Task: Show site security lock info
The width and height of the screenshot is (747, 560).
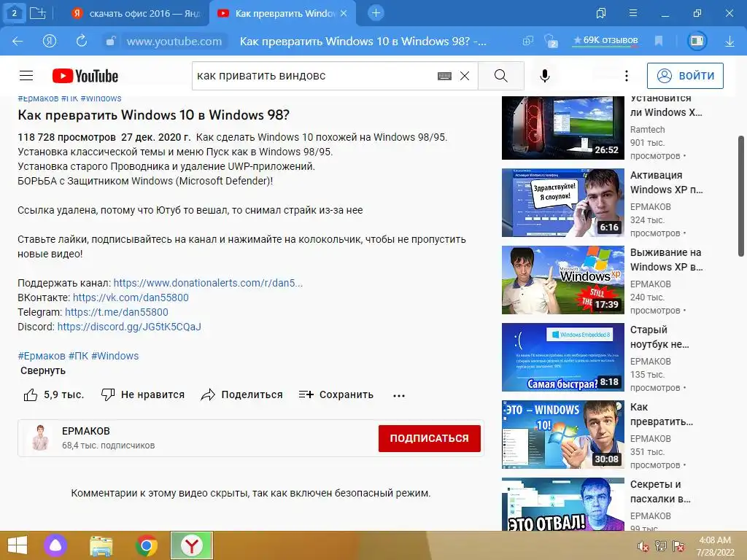Action: coord(111,42)
